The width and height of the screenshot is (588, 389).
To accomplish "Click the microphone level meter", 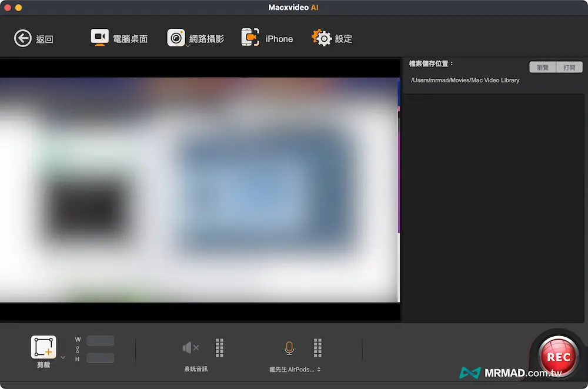I will click(318, 348).
